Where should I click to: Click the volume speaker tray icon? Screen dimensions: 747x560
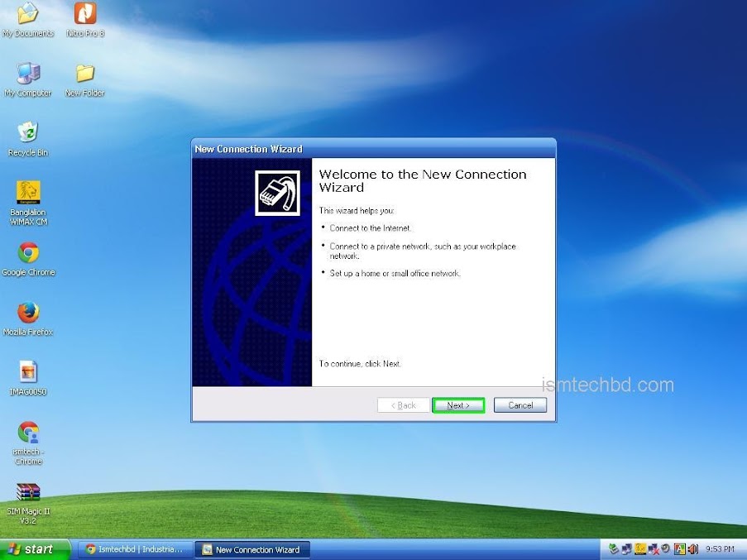click(x=692, y=549)
